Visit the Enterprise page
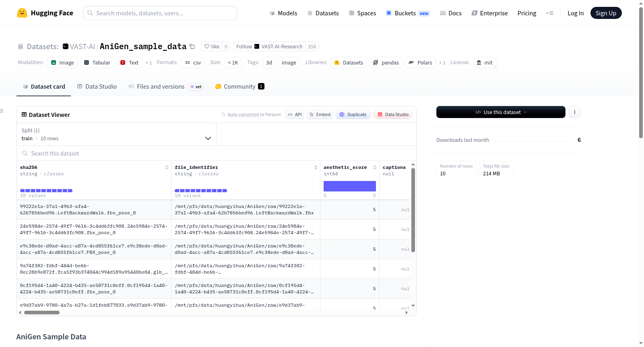 point(489,13)
